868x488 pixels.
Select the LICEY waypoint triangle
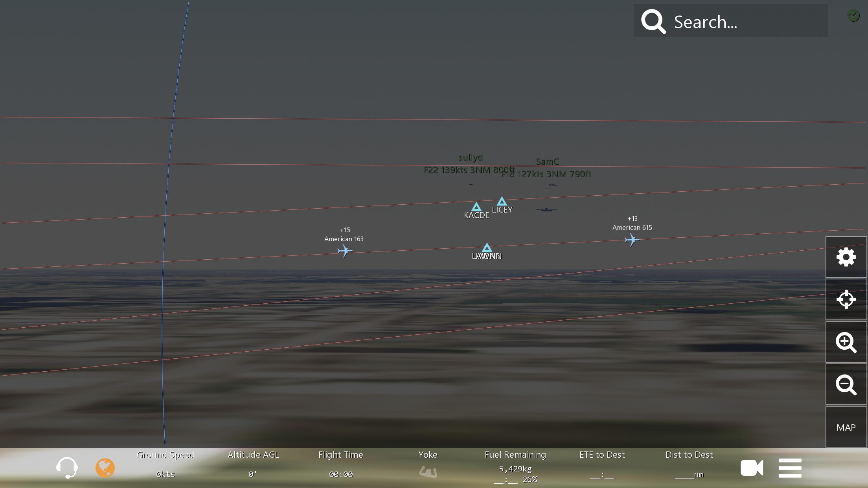coord(502,202)
